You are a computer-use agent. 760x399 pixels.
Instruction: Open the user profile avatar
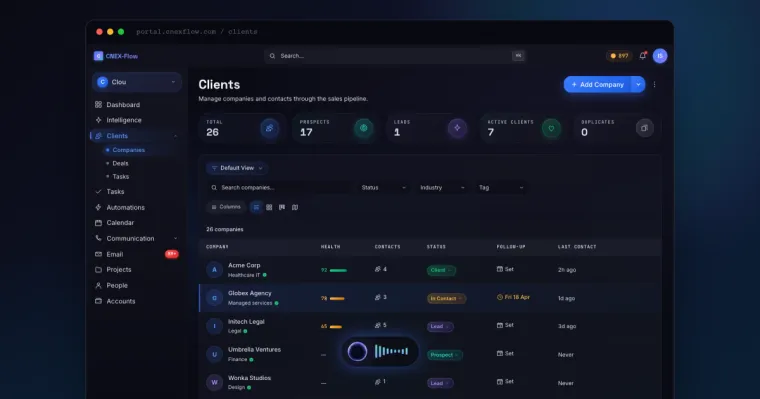coord(660,56)
